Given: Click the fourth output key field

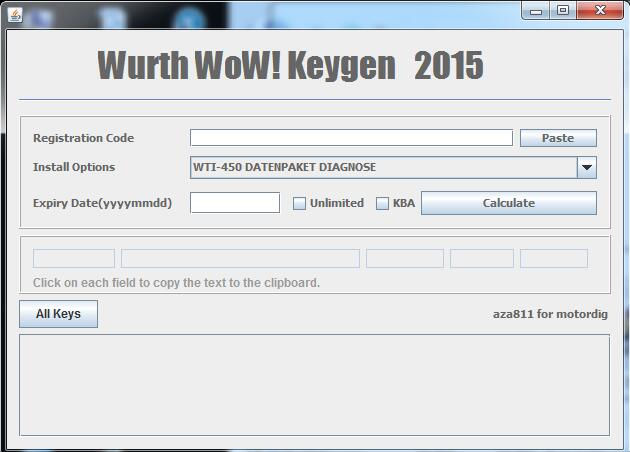Looking at the screenshot, I should tap(482, 258).
